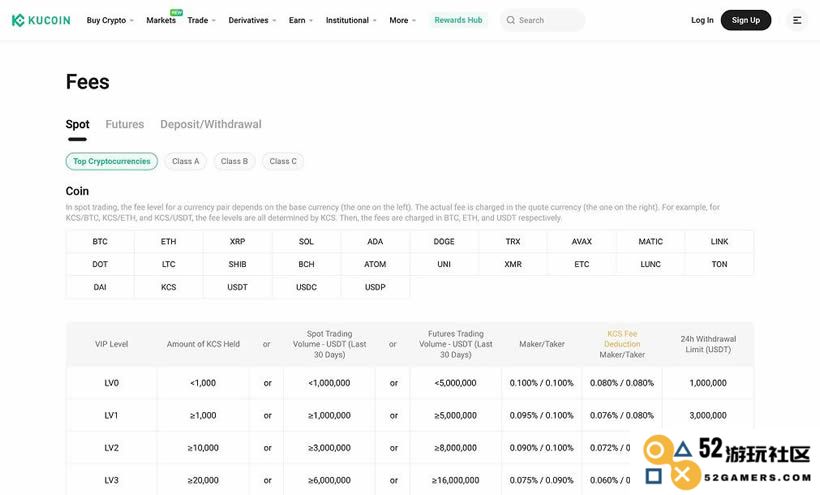Click the SOL coin cell
Image resolution: width=820 pixels, height=495 pixels.
pyautogui.click(x=306, y=241)
